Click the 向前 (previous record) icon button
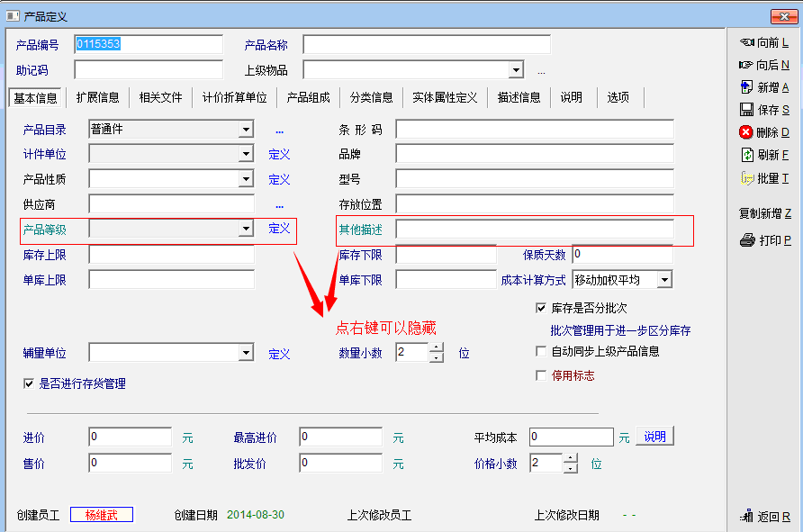Image resolution: width=803 pixels, height=532 pixels. click(x=746, y=42)
